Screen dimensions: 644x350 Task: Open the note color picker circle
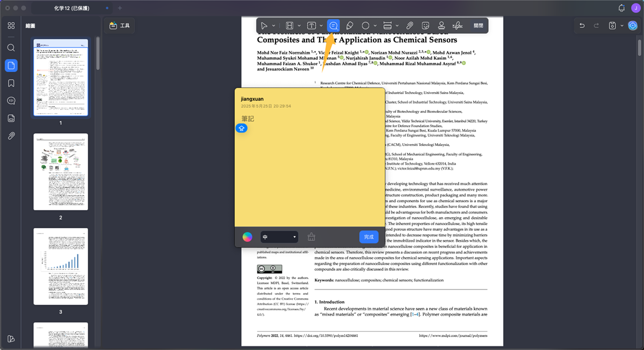247,237
